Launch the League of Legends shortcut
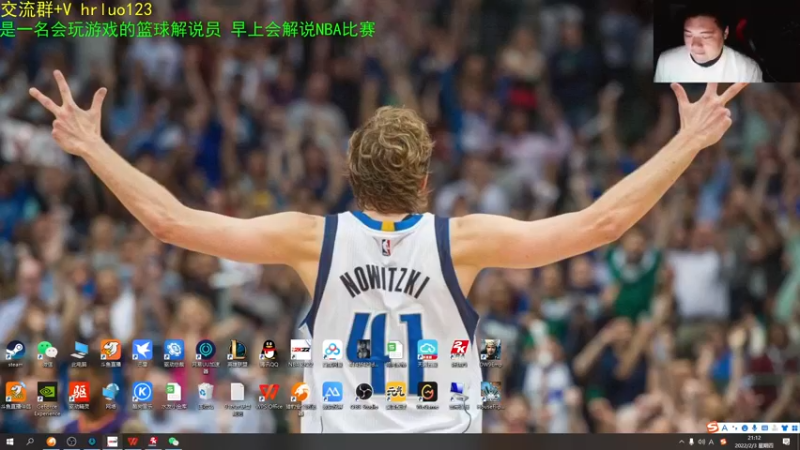The width and height of the screenshot is (800, 450). [x=237, y=353]
